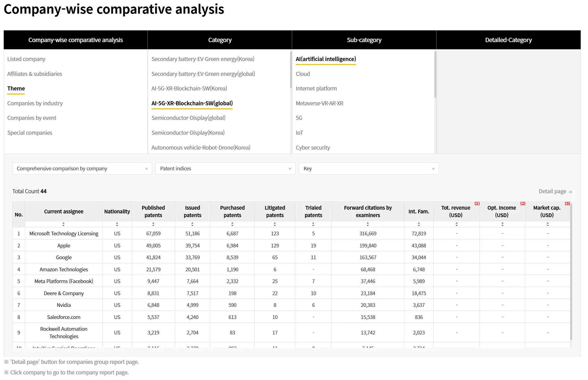Select Cyber security sub-category
This screenshot has height=380, width=588.
[x=313, y=147]
